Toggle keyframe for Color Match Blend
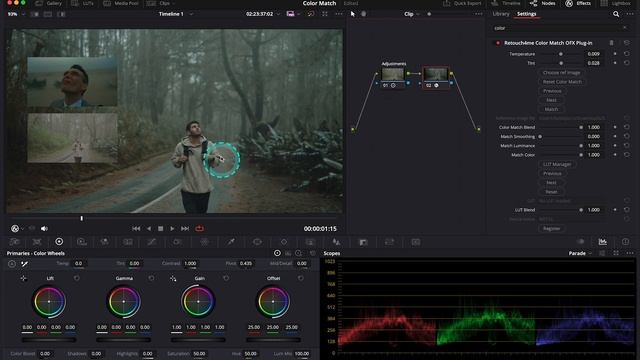Viewport: 640px width, 360px height. click(x=615, y=127)
